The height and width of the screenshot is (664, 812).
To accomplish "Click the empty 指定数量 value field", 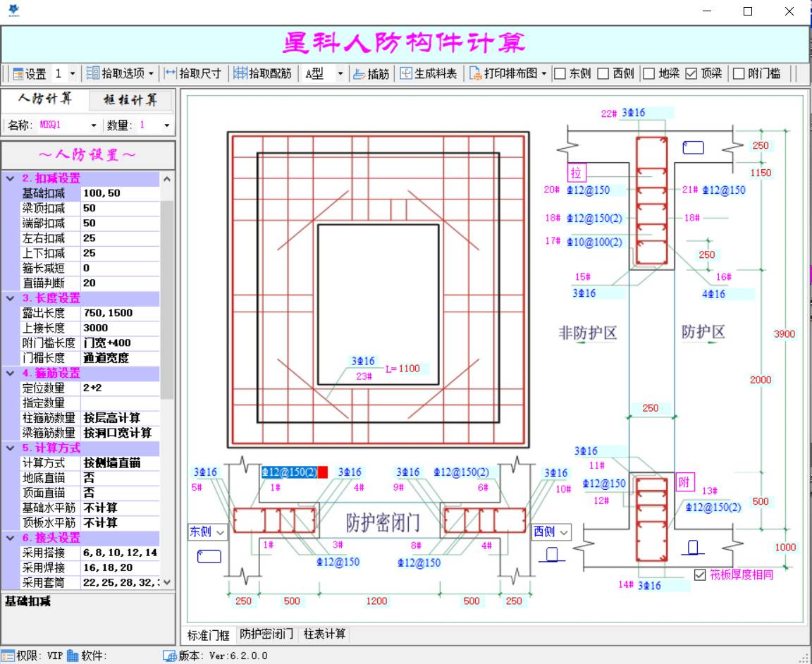I will (x=121, y=403).
